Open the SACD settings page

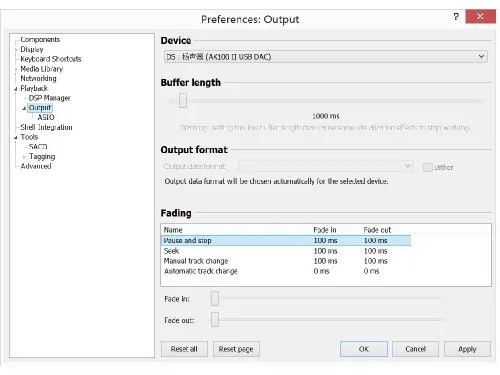[38, 147]
